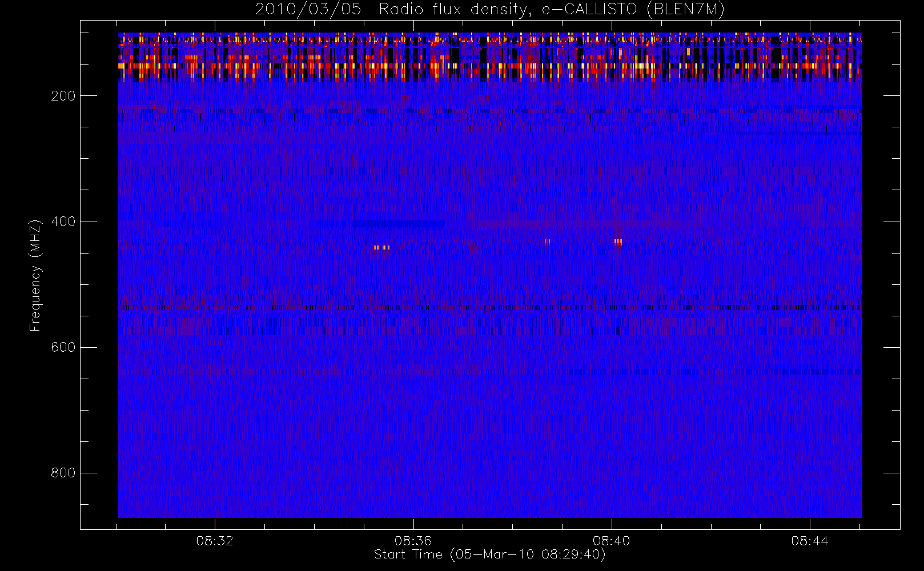Select the "Frequency (MHZ)" y-axis label
This screenshot has width=924, height=571.
pyautogui.click(x=35, y=275)
